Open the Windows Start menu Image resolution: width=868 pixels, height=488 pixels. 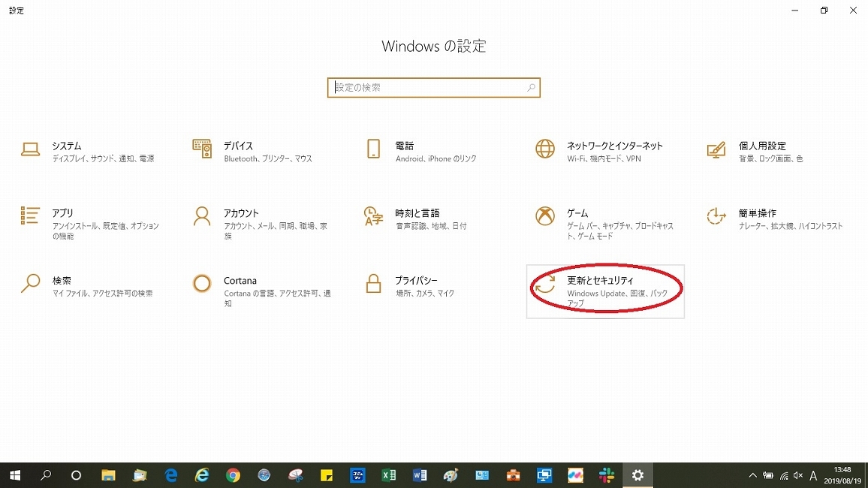pos(15,475)
